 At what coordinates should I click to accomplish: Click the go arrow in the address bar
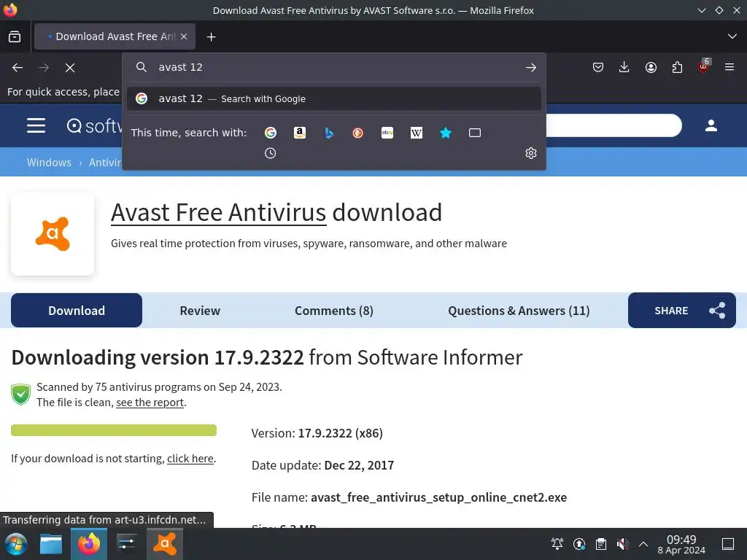click(531, 68)
